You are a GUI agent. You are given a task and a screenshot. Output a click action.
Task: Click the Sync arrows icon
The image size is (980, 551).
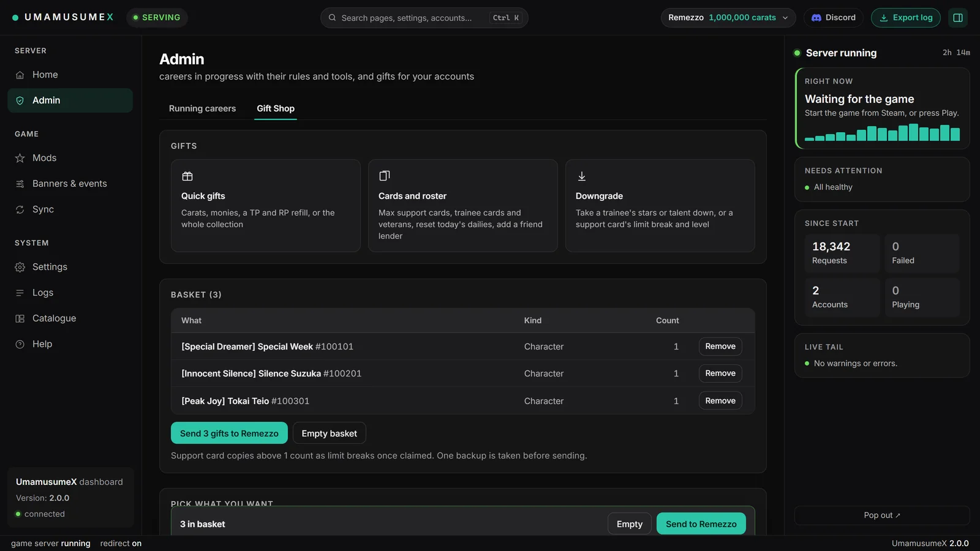pos(20,209)
